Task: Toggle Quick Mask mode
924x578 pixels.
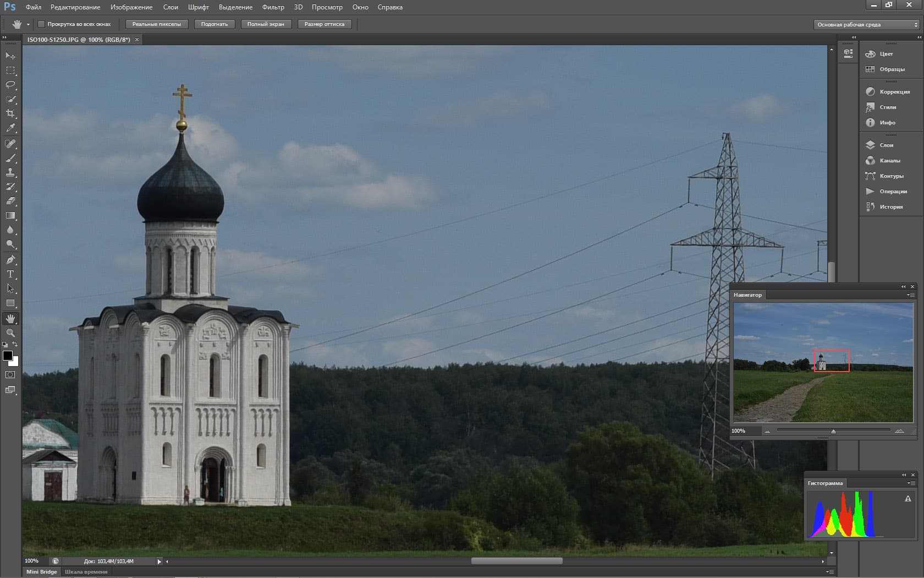Action: (10, 375)
